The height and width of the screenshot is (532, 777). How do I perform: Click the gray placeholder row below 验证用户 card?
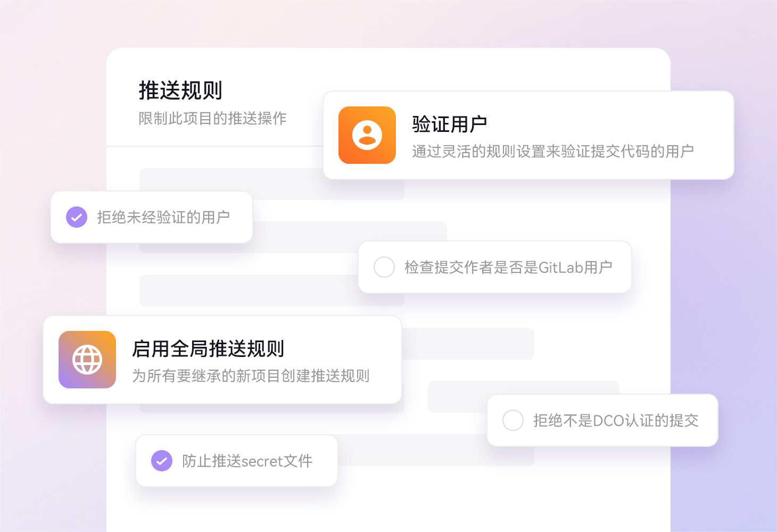(x=364, y=190)
